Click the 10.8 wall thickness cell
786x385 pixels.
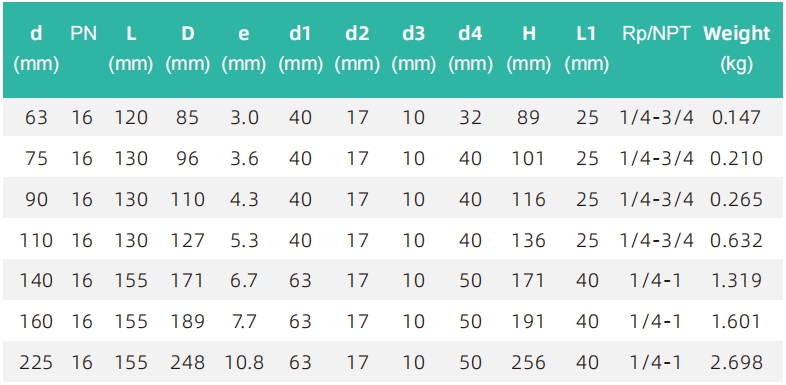tap(244, 362)
